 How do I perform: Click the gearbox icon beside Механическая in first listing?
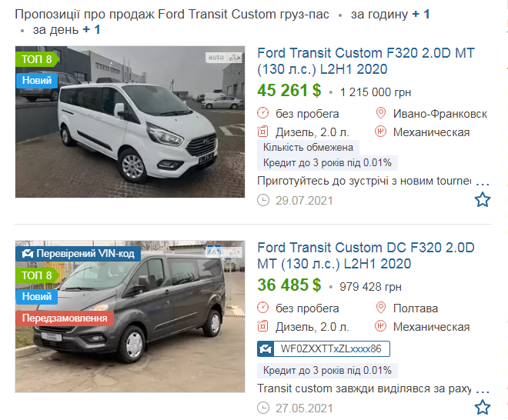tap(381, 132)
